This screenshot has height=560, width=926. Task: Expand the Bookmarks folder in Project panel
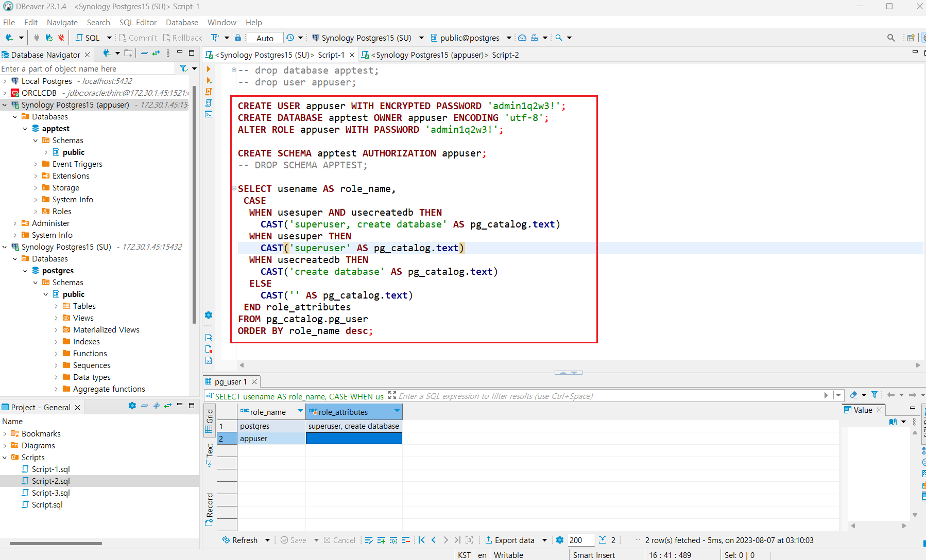[5, 433]
